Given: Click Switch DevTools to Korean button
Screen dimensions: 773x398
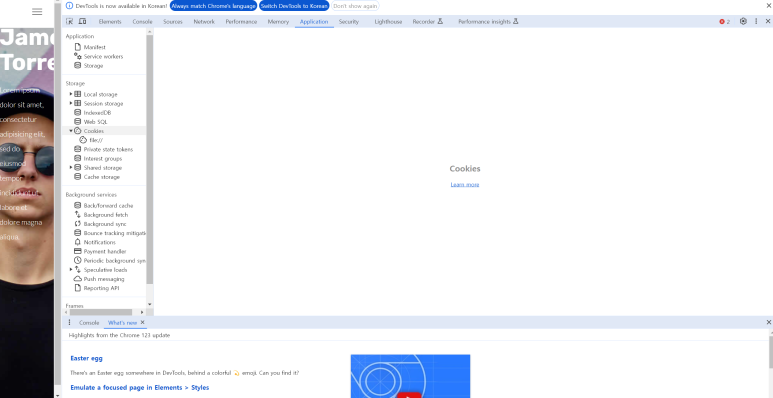Looking at the screenshot, I should pyautogui.click(x=294, y=6).
